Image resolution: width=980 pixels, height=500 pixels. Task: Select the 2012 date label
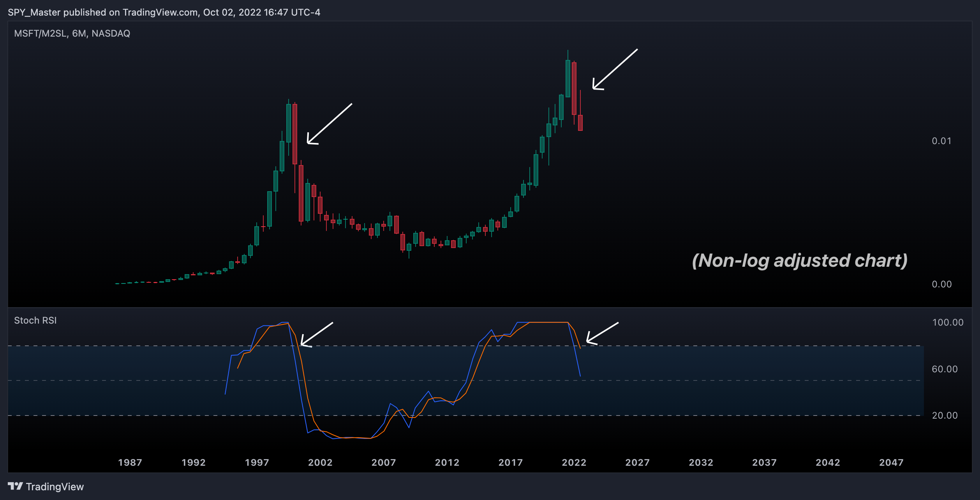click(447, 463)
